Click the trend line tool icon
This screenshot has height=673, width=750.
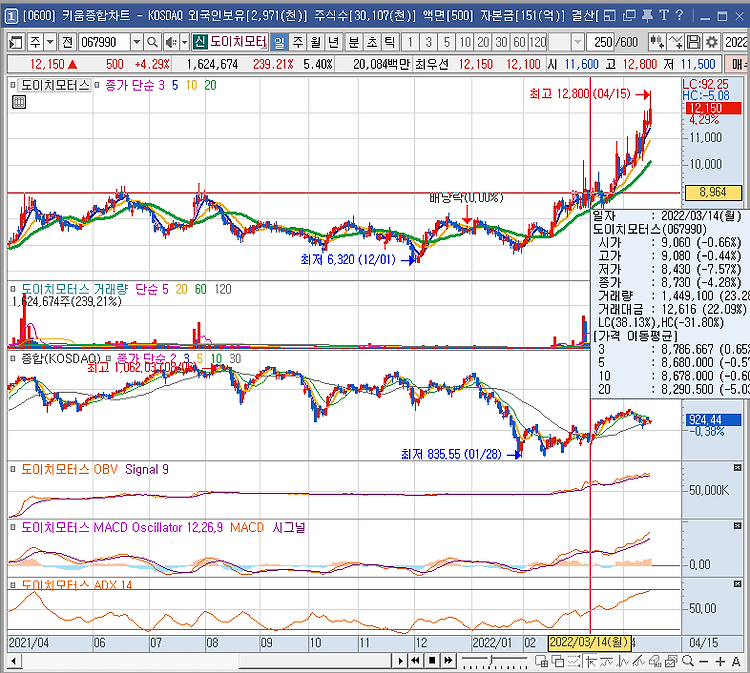coord(607,661)
